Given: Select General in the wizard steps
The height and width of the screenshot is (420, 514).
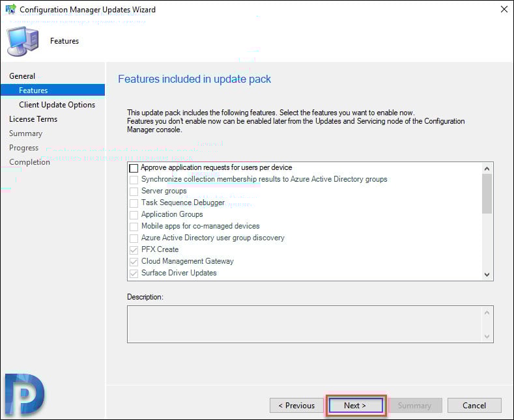Looking at the screenshot, I should pyautogui.click(x=22, y=76).
